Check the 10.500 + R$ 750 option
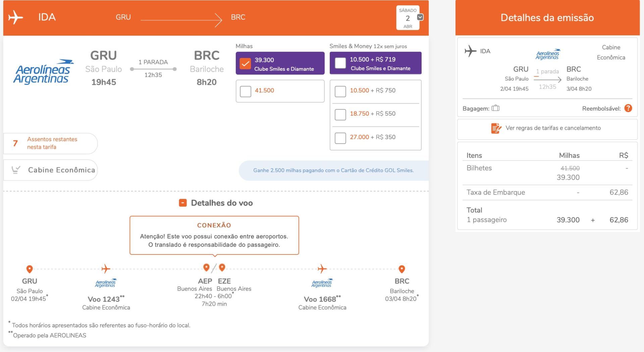This screenshot has width=644, height=352. (340, 91)
